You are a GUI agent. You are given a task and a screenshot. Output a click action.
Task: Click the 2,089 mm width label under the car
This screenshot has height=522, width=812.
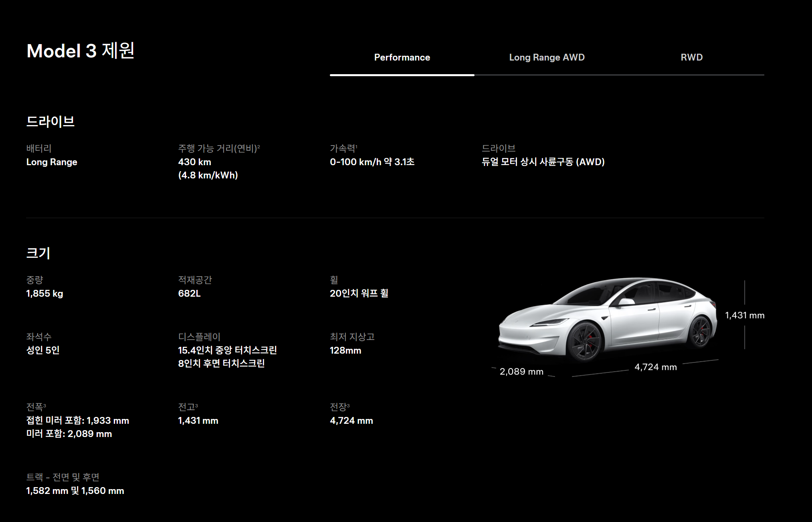(x=521, y=372)
